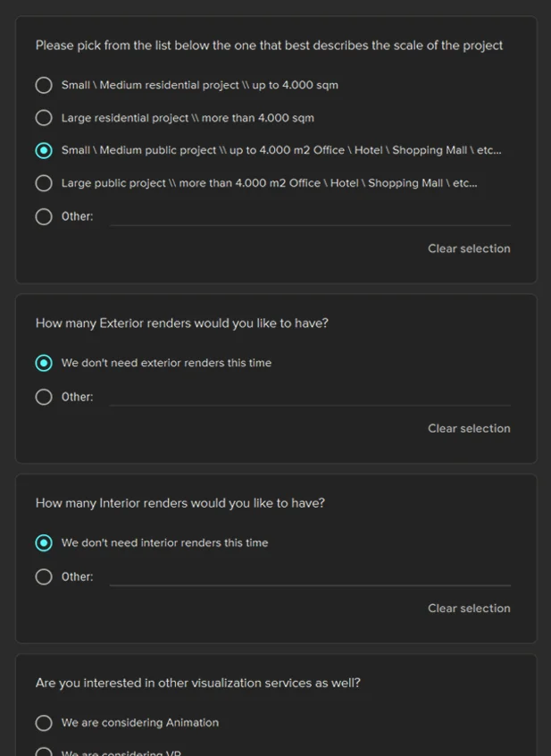Select We are considering Animation option
This screenshot has height=756, width=551.
point(44,722)
